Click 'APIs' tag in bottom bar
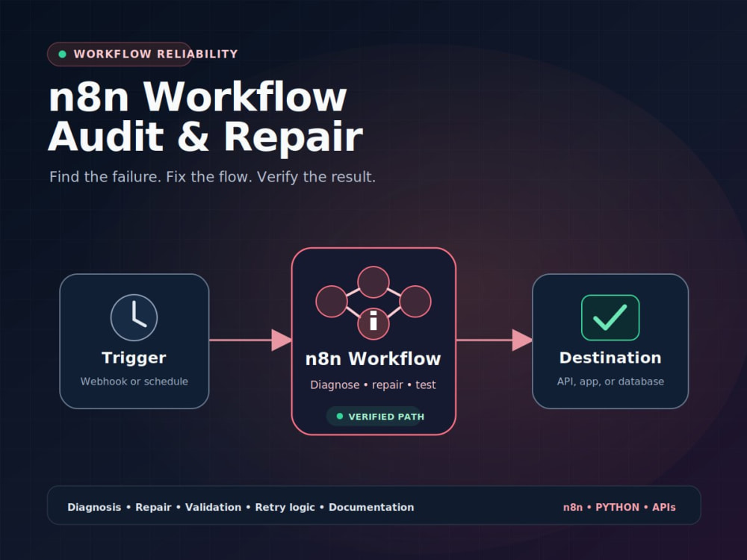This screenshot has height=560, width=747. click(664, 507)
